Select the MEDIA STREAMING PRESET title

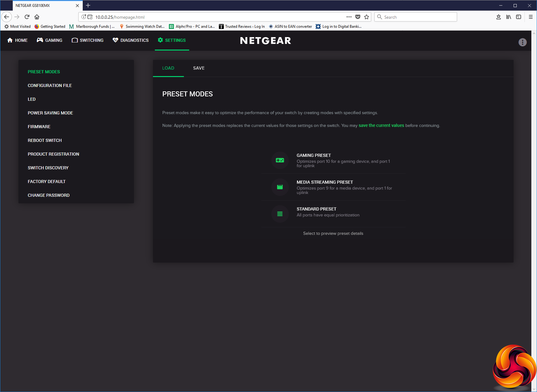325,182
